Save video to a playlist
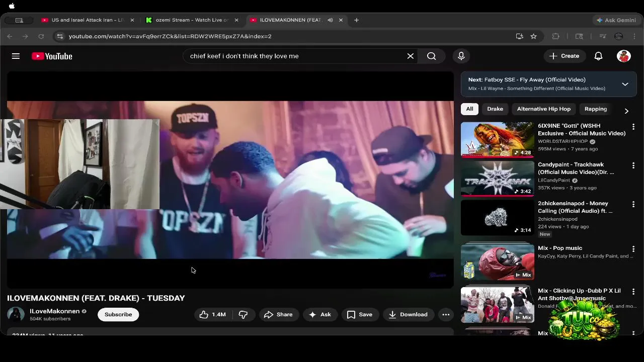644x362 pixels. 360,314
